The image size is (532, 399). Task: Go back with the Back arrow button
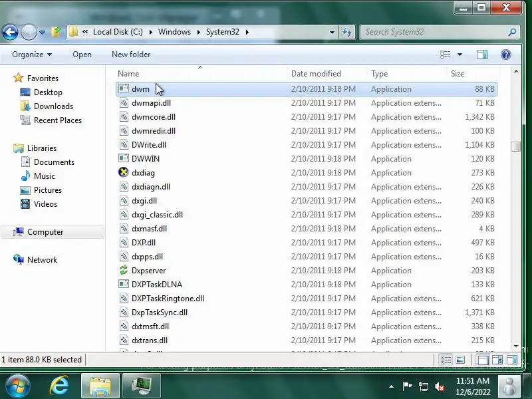tap(10, 33)
